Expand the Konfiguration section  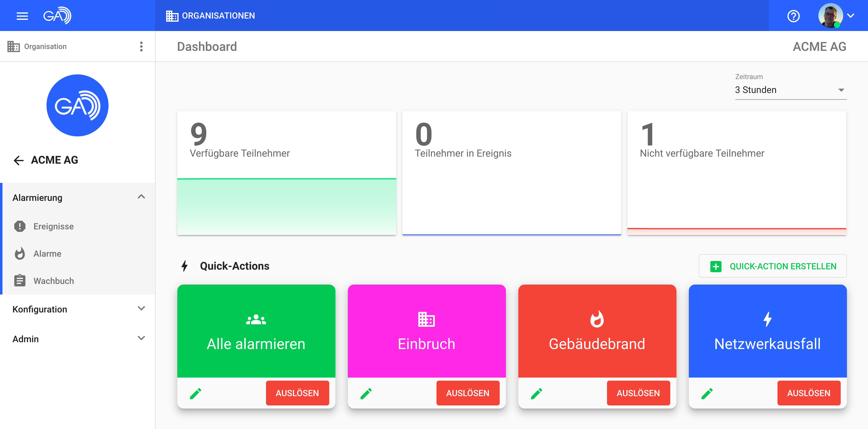(141, 309)
